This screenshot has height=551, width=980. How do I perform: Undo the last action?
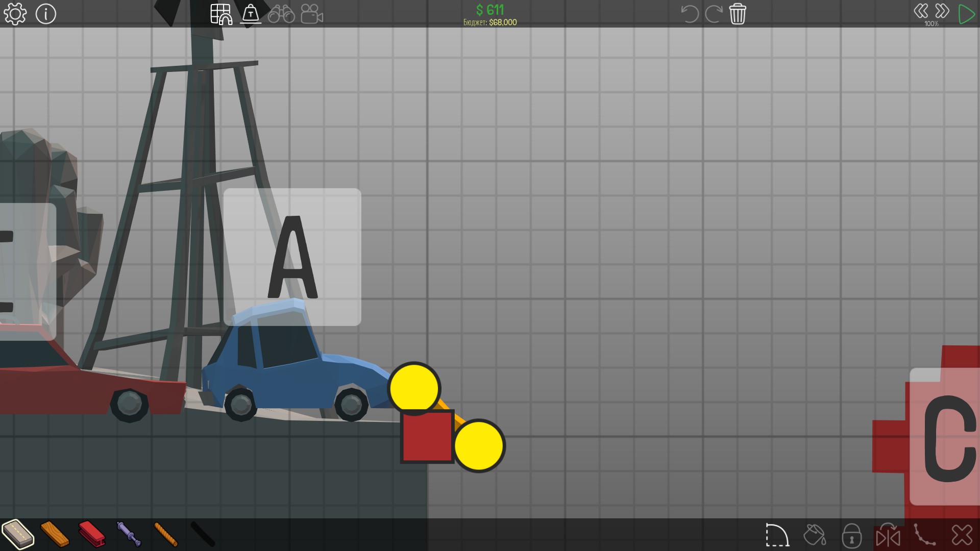pos(690,14)
